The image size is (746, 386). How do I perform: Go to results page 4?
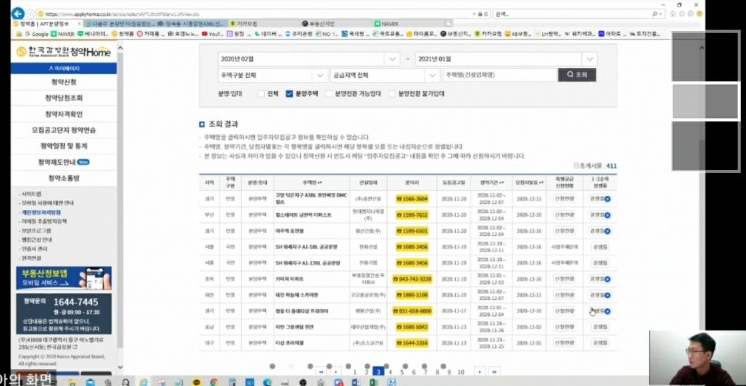390,372
